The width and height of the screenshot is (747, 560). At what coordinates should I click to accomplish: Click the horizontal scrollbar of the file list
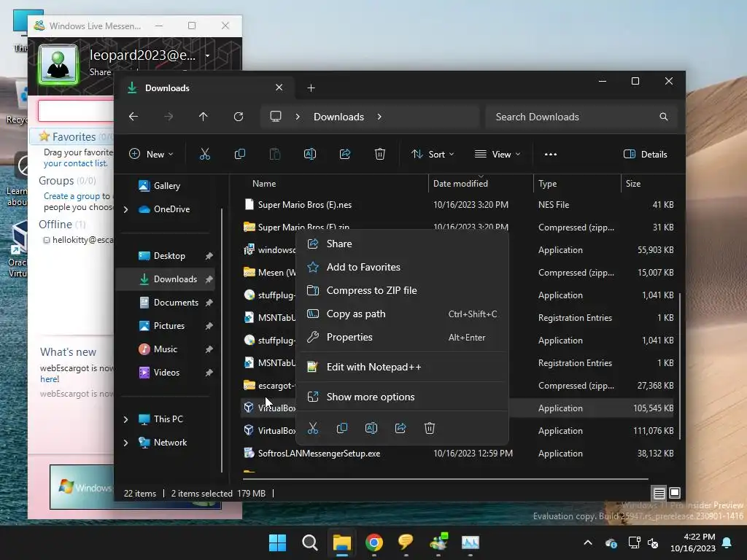pyautogui.click(x=446, y=478)
